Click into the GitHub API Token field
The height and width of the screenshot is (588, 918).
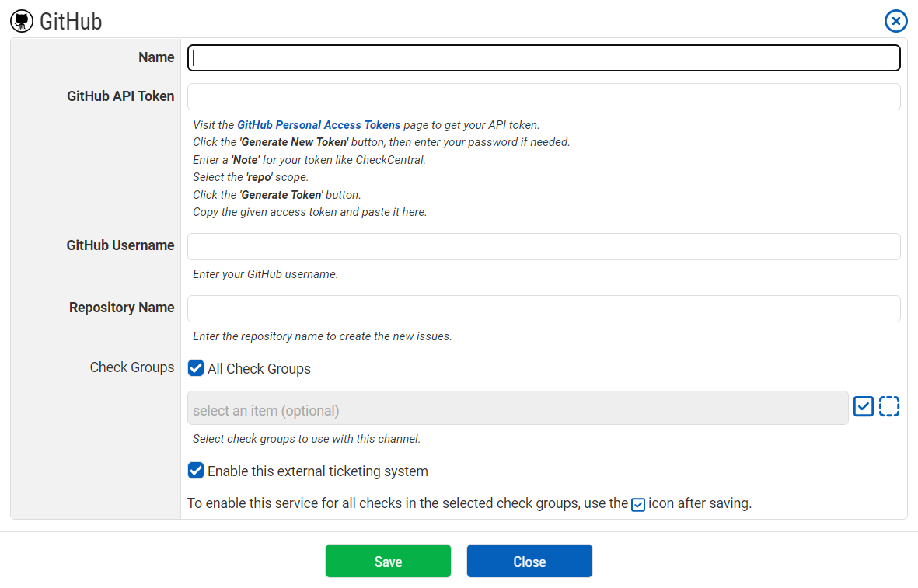click(x=544, y=97)
